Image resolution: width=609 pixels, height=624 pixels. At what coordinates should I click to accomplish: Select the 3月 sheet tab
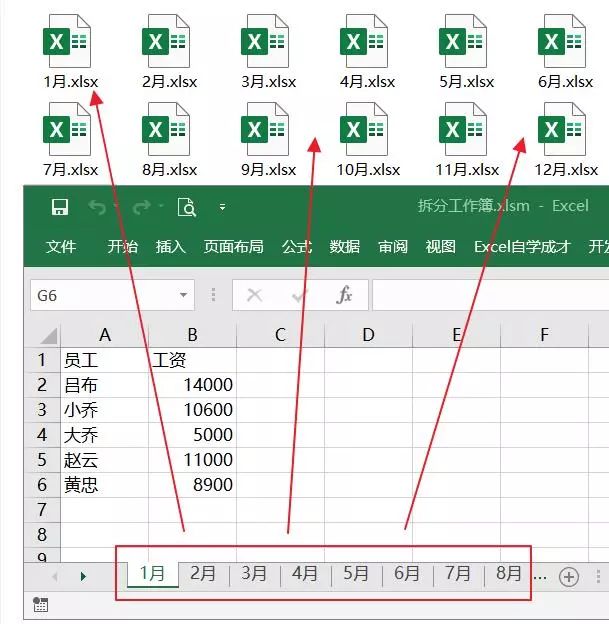[x=254, y=574]
